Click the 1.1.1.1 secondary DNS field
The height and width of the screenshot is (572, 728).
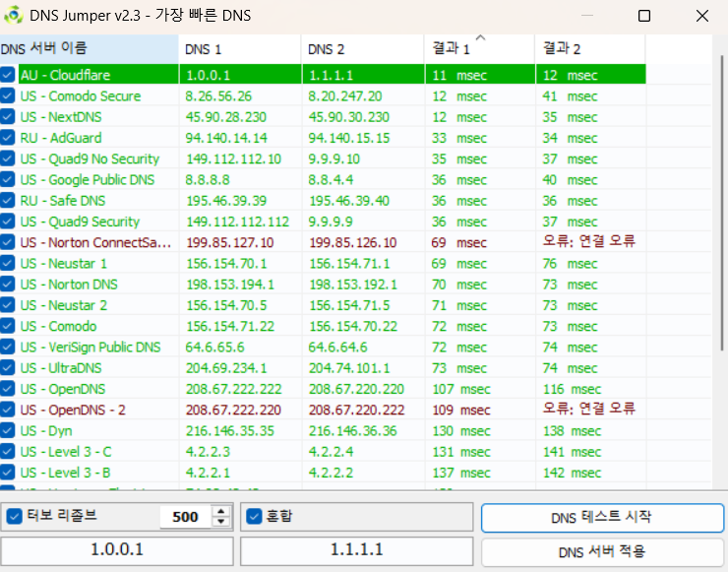356,550
